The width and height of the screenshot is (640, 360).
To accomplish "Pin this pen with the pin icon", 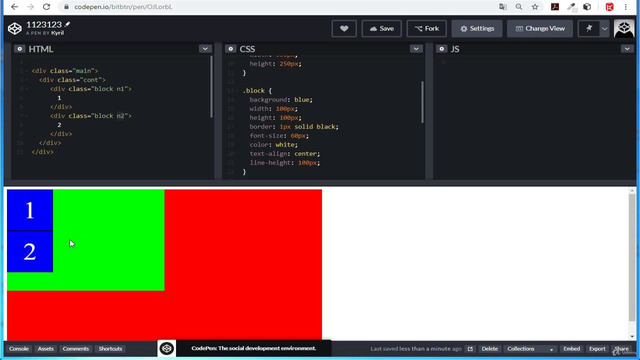I will (589, 29).
